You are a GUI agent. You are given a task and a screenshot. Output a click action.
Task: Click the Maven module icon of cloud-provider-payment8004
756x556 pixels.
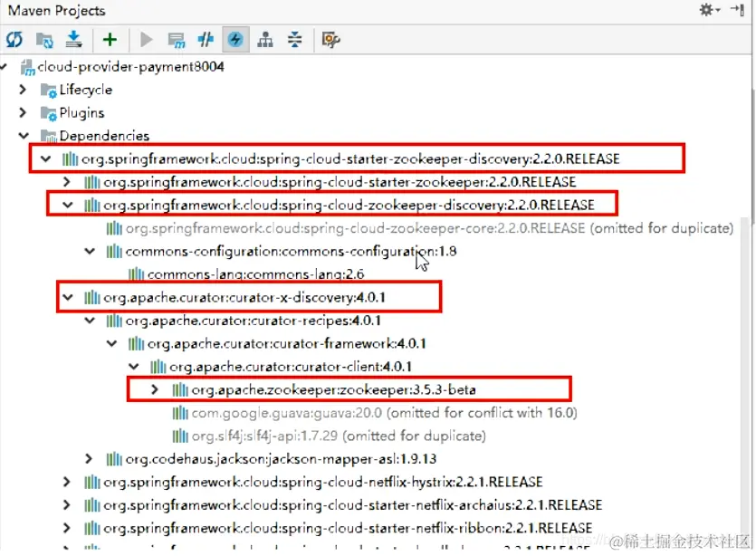tap(27, 68)
